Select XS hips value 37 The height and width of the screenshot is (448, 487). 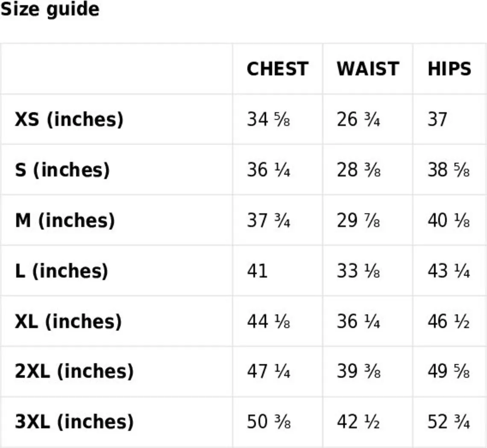click(437, 119)
